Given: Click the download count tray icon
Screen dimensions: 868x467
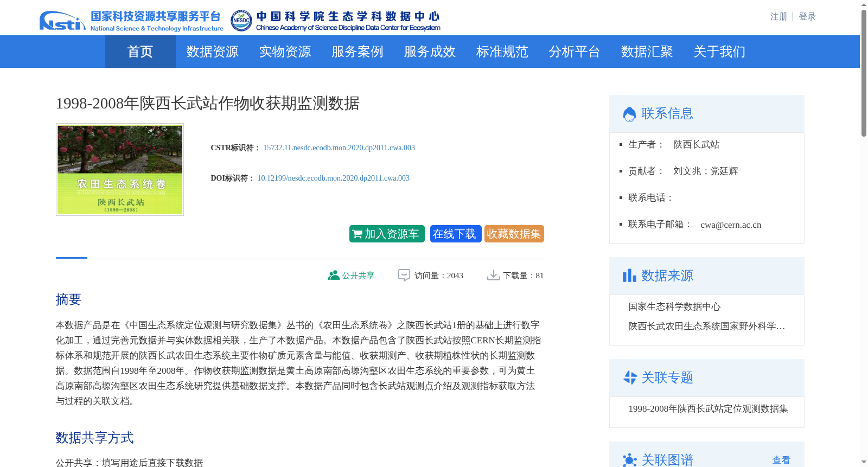Looking at the screenshot, I should pos(494,276).
